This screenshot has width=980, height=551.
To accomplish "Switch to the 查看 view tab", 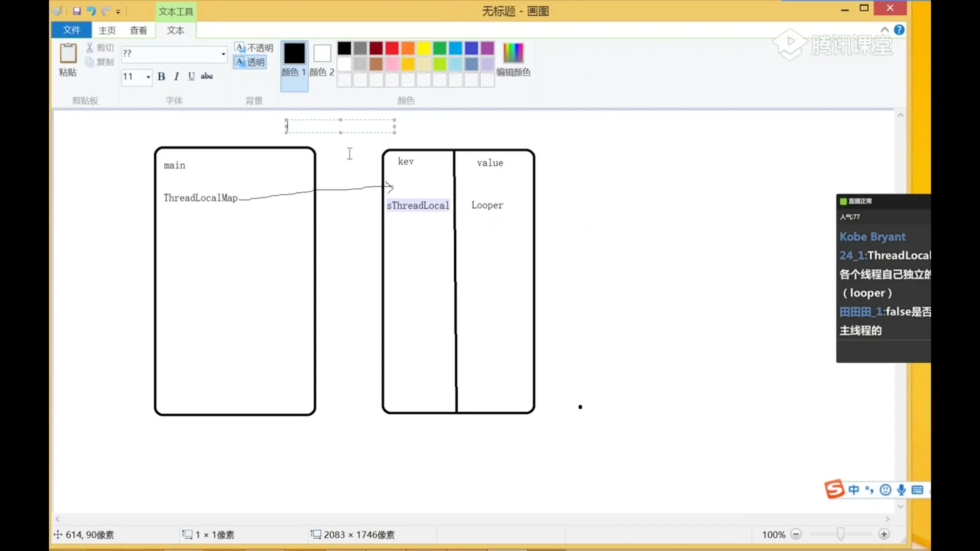I will pos(138,31).
